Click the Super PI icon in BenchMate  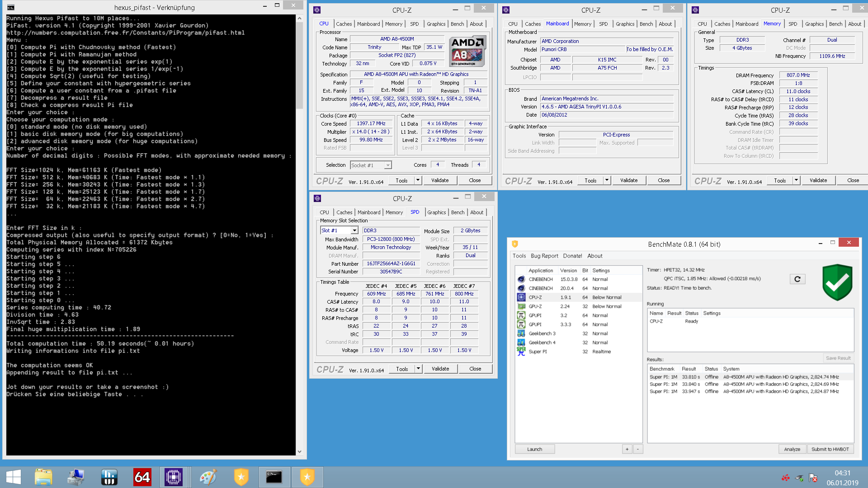521,352
